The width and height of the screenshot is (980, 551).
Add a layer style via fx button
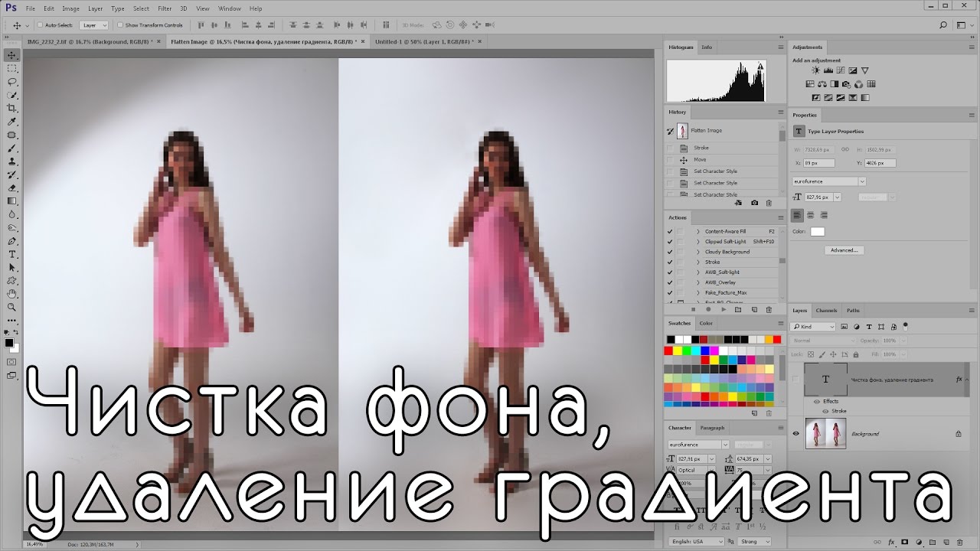891,542
